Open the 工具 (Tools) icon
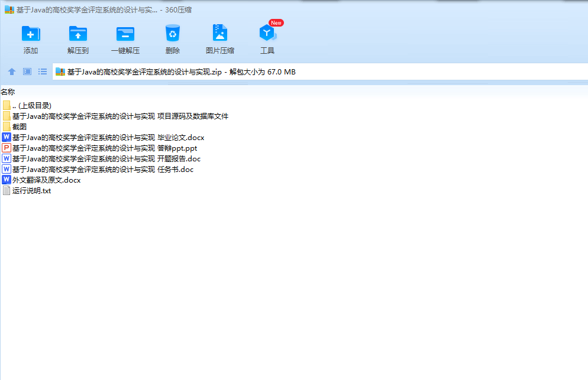The image size is (588, 380). pos(267,33)
